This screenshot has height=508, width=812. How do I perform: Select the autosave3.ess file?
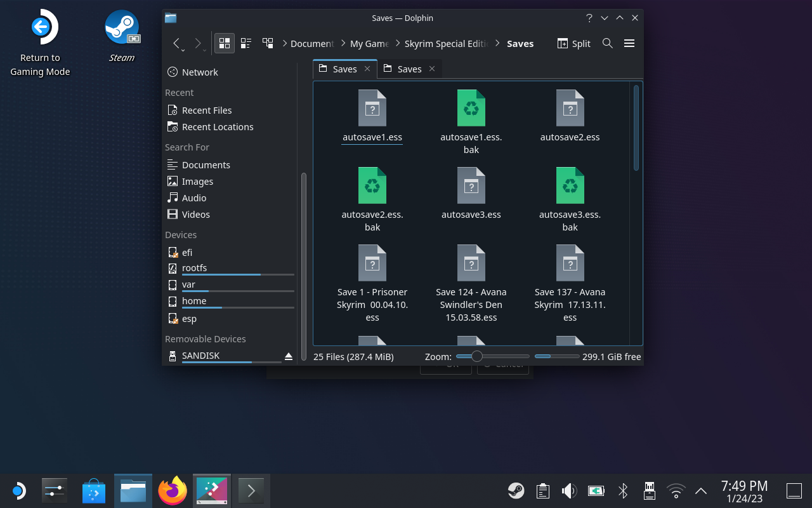point(471,190)
